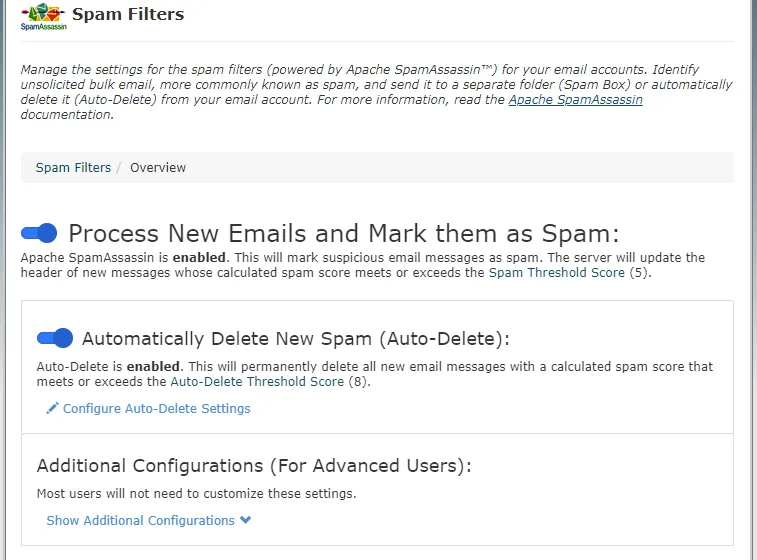This screenshot has height=560, width=757.
Task: Click the bold enabled word in the Auto-Delete description
Action: coord(153,366)
